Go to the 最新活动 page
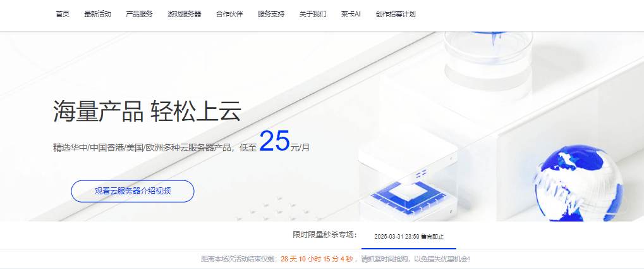The height and width of the screenshot is (269, 644). point(97,14)
